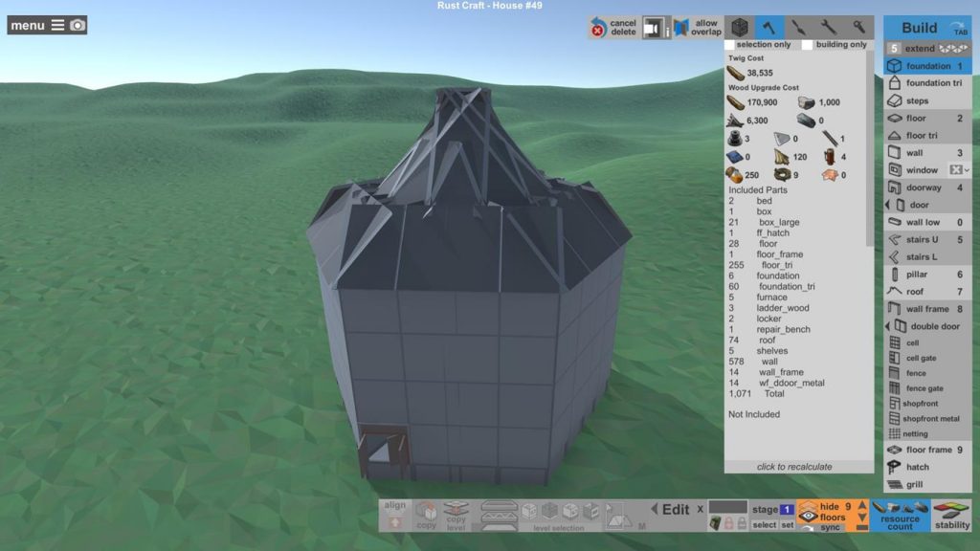Enable the selection only checkbox
This screenshot has height=551, width=980.
point(729,45)
